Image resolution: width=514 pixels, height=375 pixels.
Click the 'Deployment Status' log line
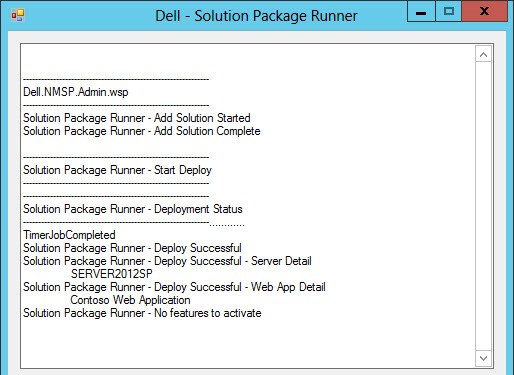(x=133, y=209)
